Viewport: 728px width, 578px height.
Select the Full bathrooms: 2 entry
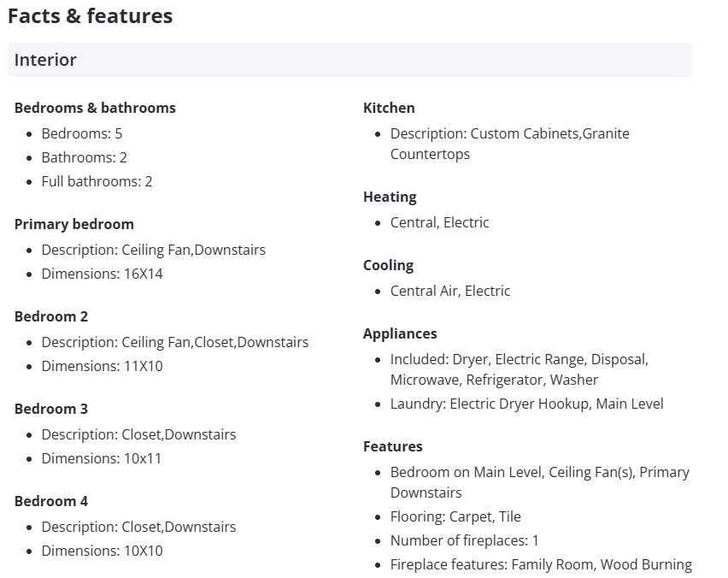coord(97,181)
